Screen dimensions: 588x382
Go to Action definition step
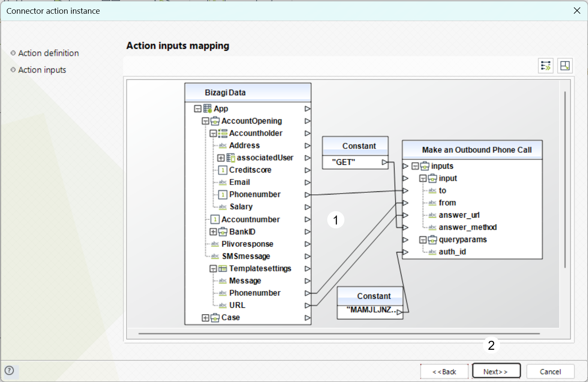coord(48,53)
